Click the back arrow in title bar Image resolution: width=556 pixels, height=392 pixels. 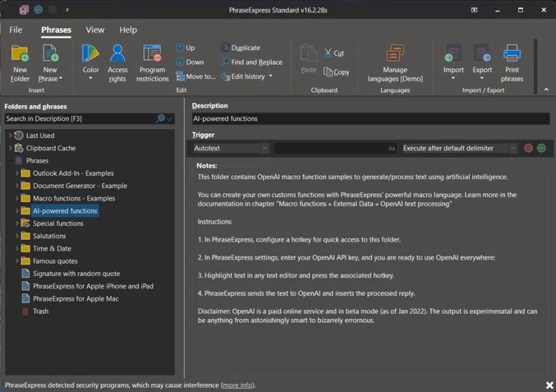tap(38, 10)
